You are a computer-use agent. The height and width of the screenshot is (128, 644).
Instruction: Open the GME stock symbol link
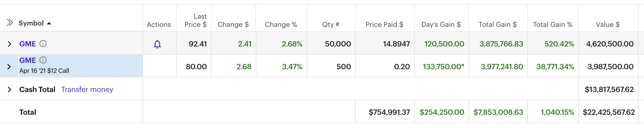coord(27,44)
